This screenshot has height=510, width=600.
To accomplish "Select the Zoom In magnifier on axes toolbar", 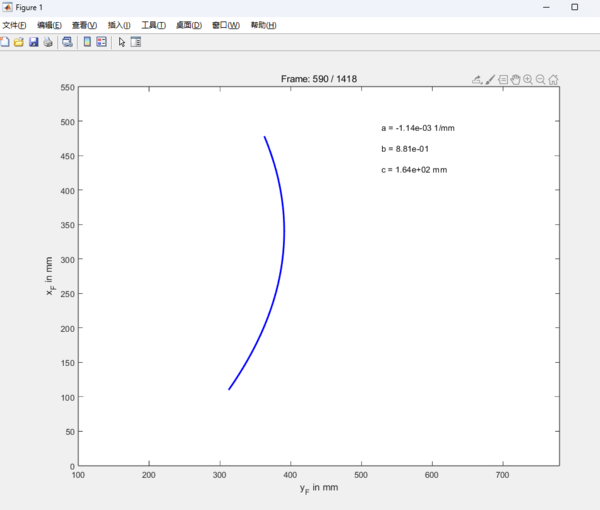I will [528, 79].
